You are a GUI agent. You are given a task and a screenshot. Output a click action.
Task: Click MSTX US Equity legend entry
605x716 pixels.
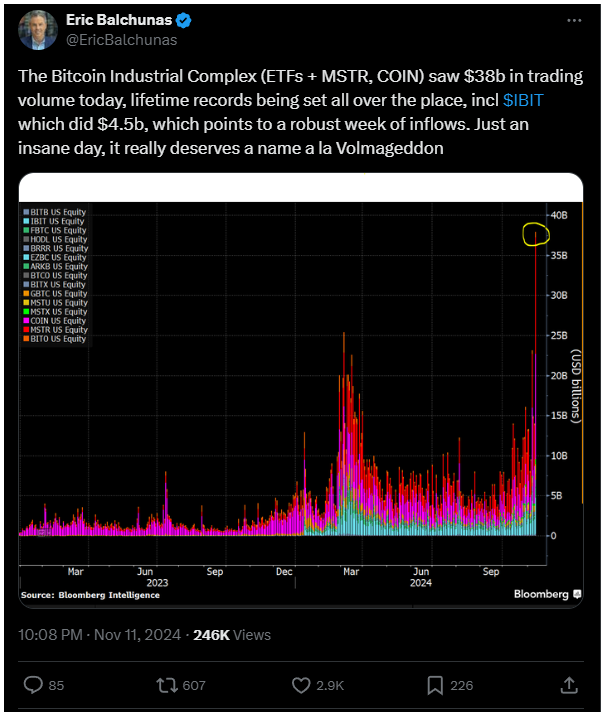pyautogui.click(x=55, y=312)
